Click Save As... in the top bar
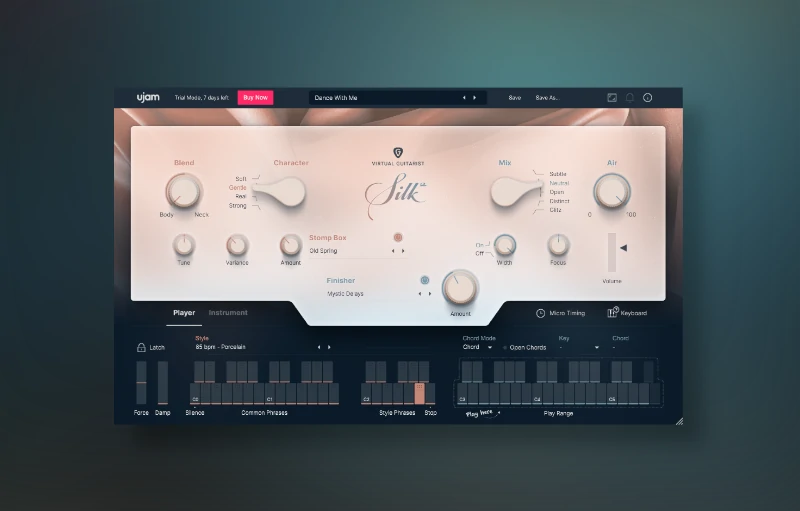Image resolution: width=800 pixels, height=511 pixels. (x=547, y=97)
